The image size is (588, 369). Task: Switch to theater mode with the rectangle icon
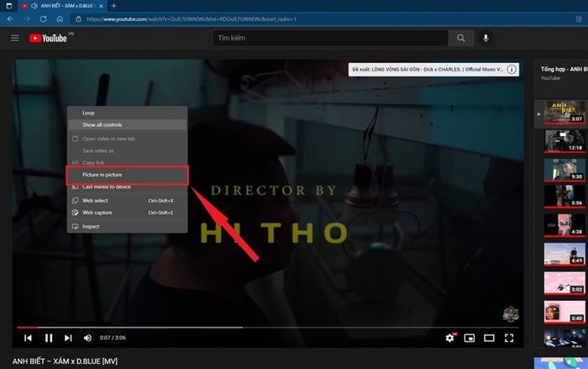489,338
